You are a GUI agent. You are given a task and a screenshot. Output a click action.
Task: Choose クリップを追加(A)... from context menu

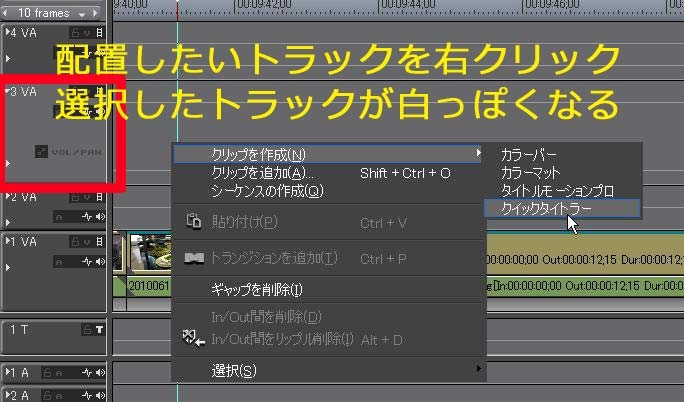pos(328,173)
